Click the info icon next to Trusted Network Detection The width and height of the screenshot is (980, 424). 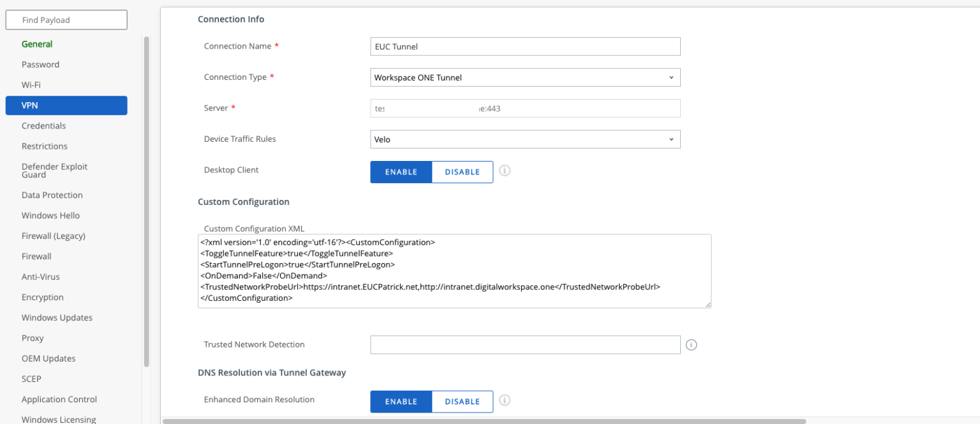coord(691,344)
